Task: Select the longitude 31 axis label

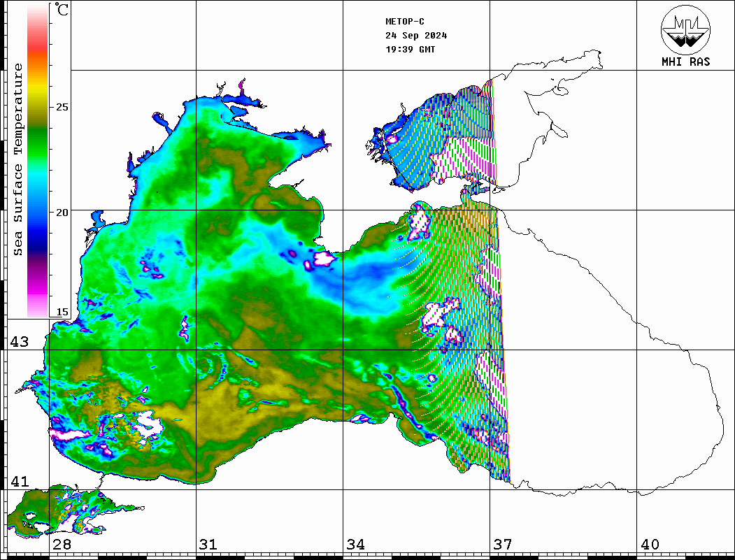Action: 208,544
